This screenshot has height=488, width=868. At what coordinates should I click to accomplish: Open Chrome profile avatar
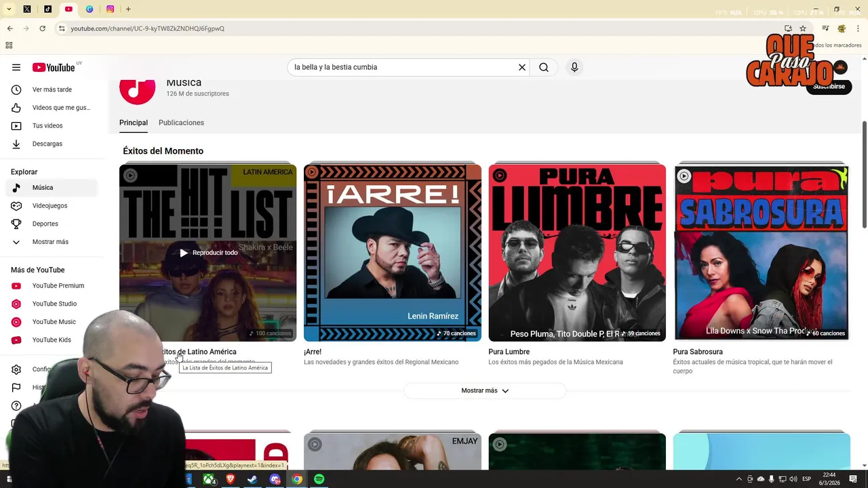click(x=842, y=28)
